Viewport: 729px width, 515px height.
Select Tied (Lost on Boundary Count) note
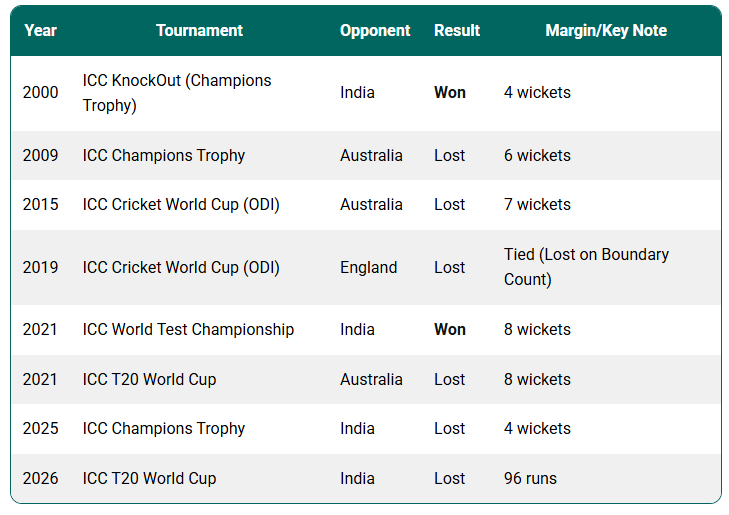[x=586, y=267]
